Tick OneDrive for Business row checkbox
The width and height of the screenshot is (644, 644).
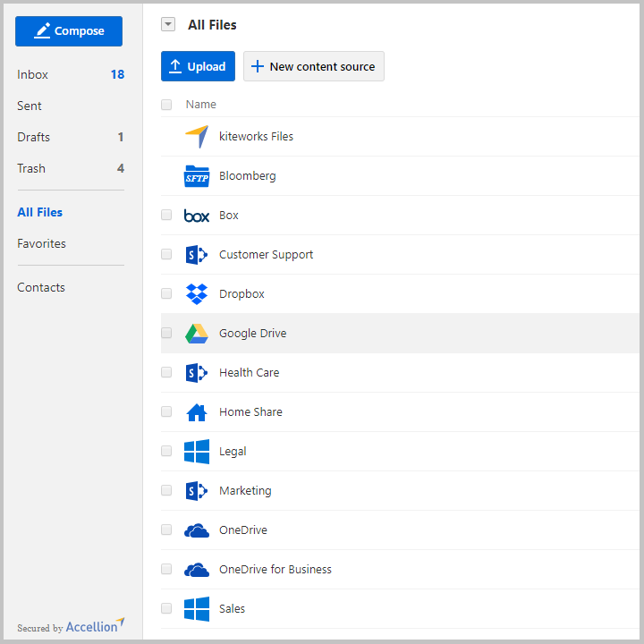click(x=166, y=569)
